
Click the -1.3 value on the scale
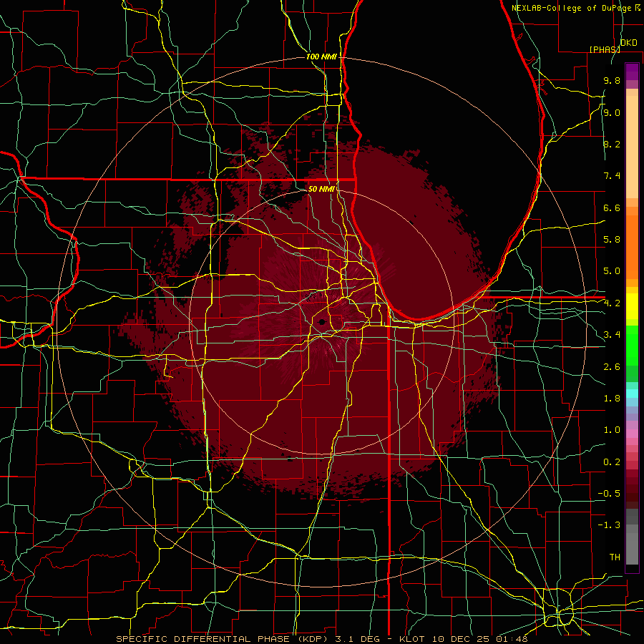(x=609, y=525)
